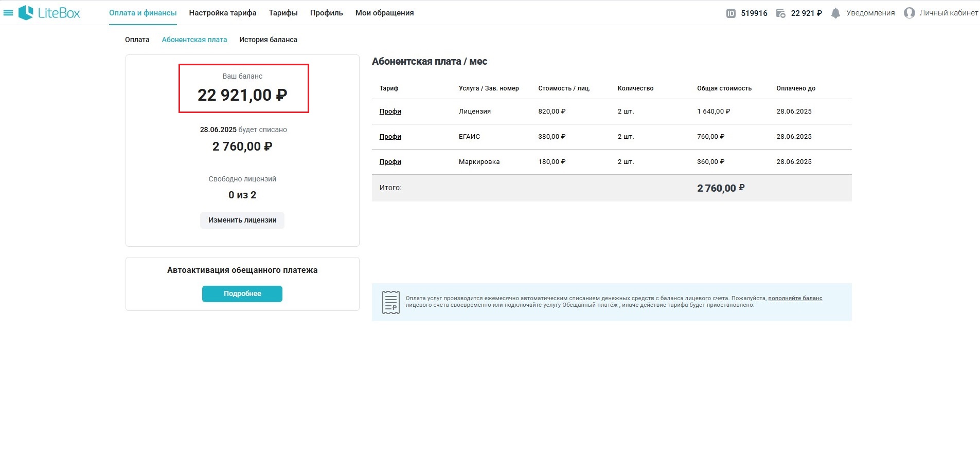Select the Абонентская плата tab
Screen dimensions: 980x462
pyautogui.click(x=194, y=40)
